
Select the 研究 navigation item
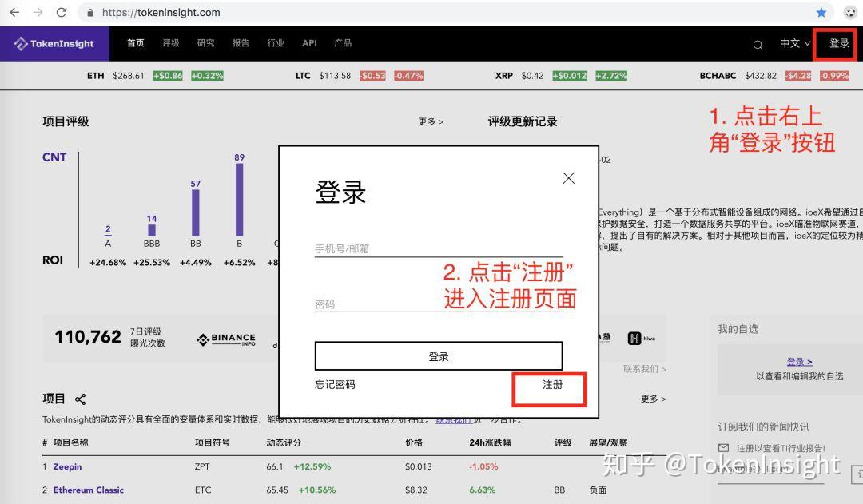205,43
